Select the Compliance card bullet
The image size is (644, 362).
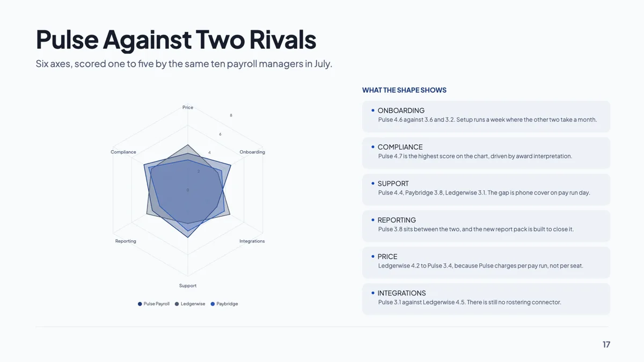[x=373, y=147]
